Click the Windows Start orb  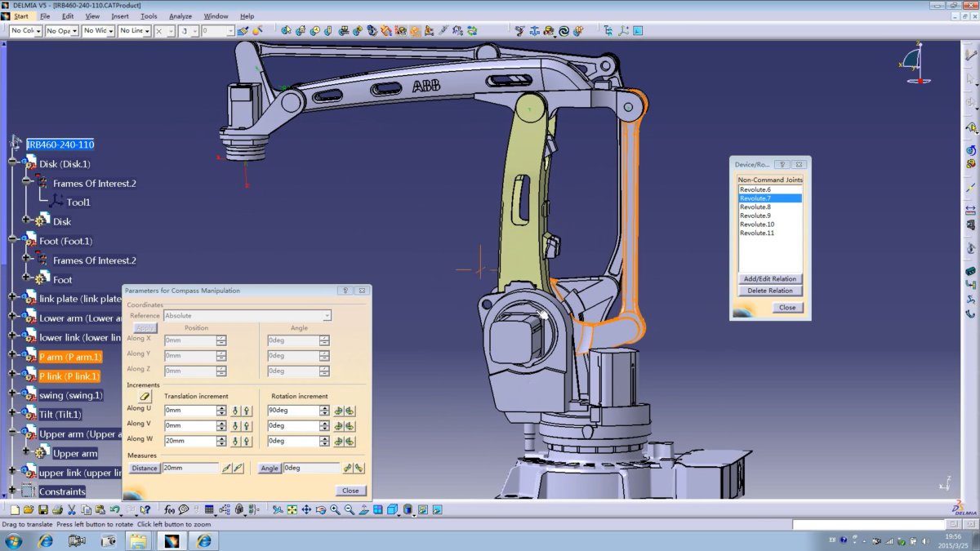click(14, 540)
